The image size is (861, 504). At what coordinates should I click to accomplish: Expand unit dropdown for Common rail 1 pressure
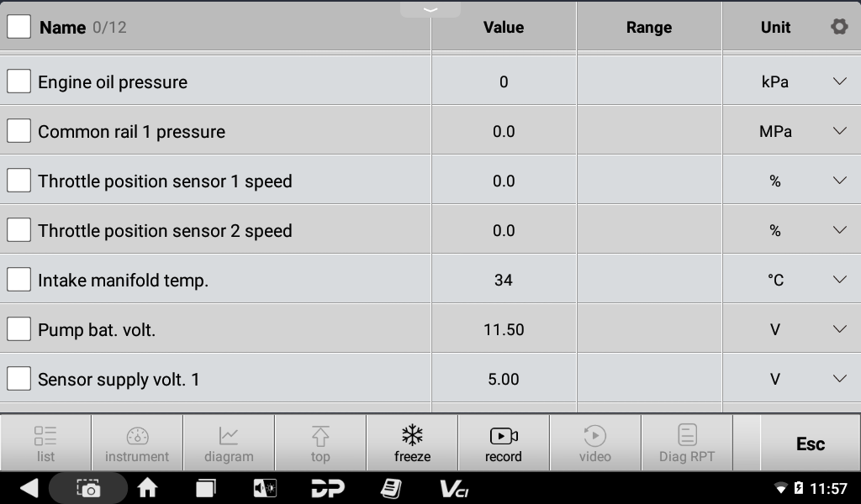[x=839, y=131]
